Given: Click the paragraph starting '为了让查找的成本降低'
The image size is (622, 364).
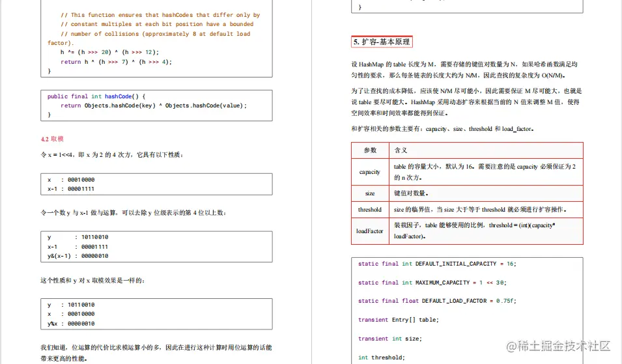Looking at the screenshot, I should [466, 102].
